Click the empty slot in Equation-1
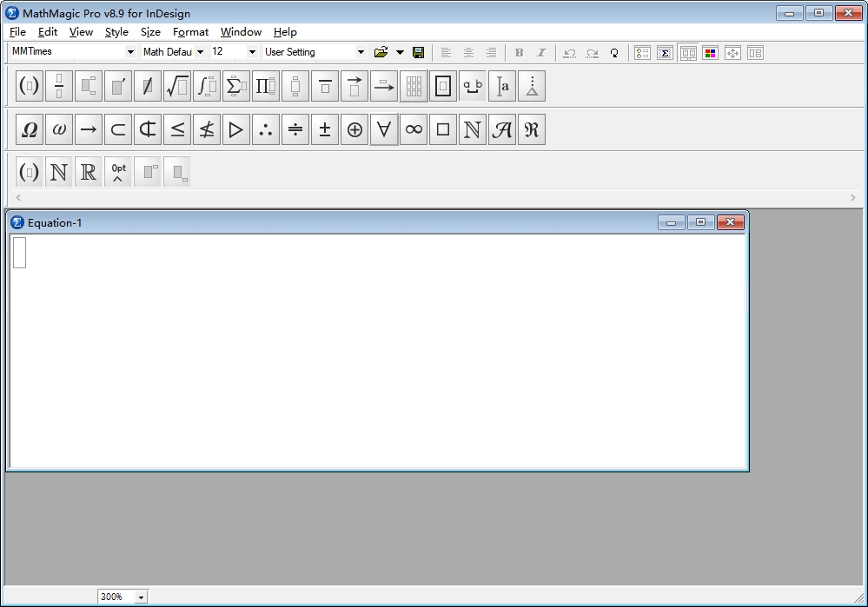 pyautogui.click(x=19, y=253)
